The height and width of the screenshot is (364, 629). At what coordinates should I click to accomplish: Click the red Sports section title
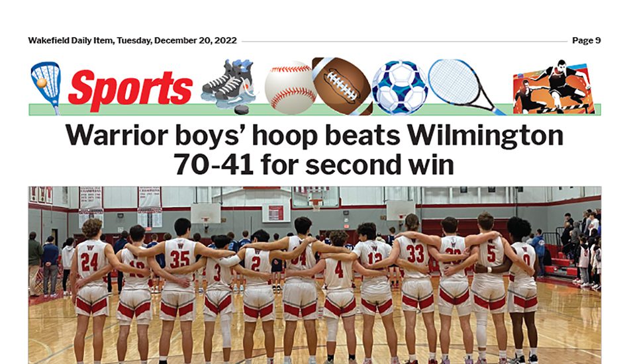tap(130, 89)
